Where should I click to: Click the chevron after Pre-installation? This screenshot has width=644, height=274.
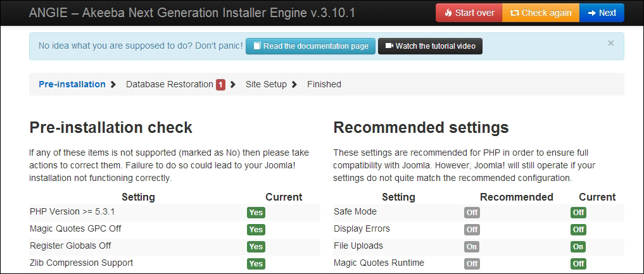(x=113, y=85)
